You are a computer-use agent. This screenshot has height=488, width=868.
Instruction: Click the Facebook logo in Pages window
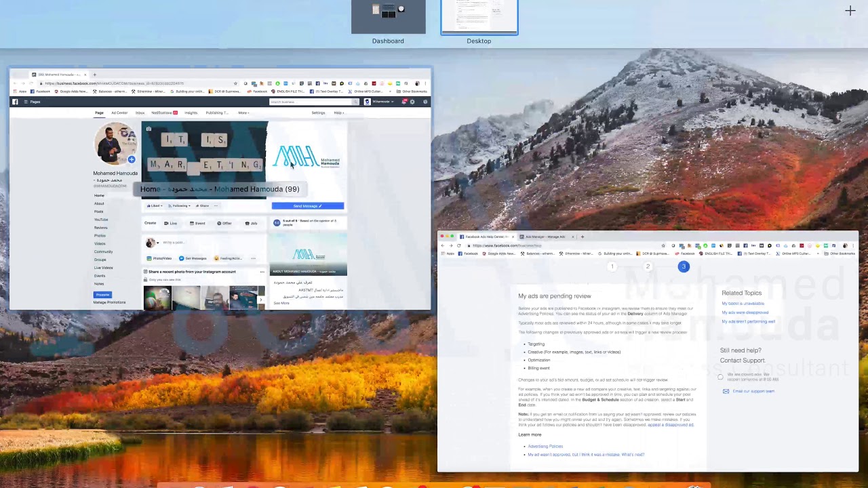15,102
